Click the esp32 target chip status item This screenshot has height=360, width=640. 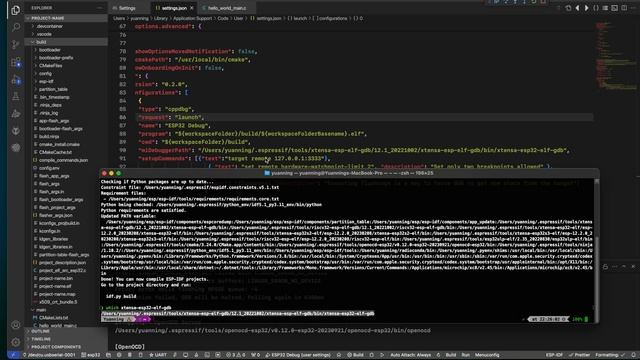pos(91,355)
